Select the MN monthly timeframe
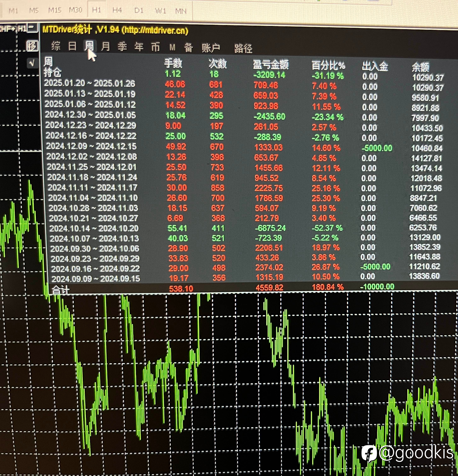Image resolution: width=458 pixels, height=476 pixels. pyautogui.click(x=181, y=11)
